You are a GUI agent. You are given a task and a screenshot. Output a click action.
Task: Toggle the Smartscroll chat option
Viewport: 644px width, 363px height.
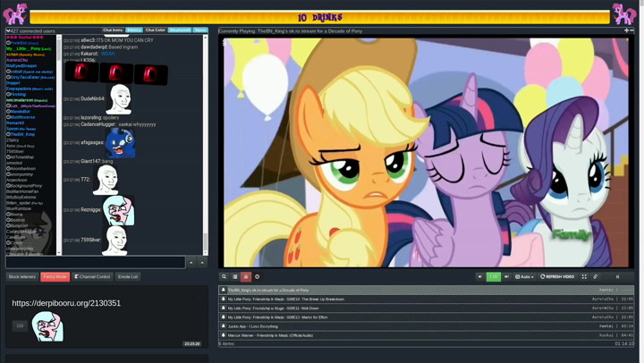(180, 30)
